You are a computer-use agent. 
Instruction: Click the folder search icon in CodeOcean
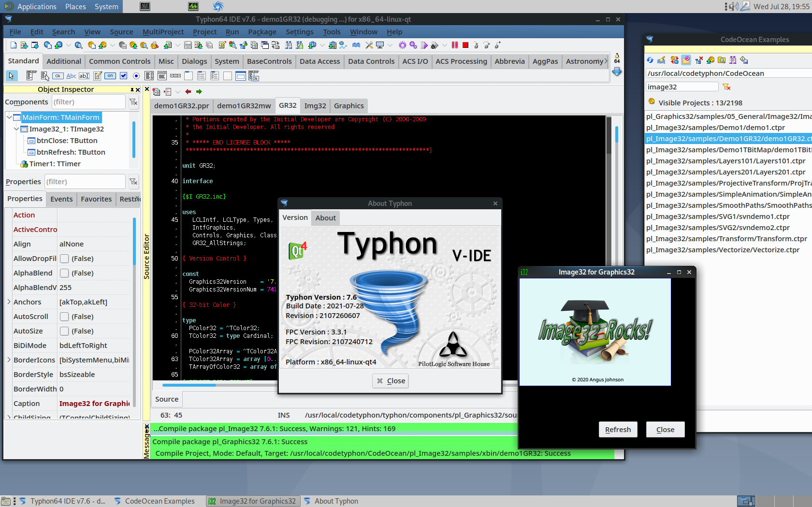click(722, 60)
